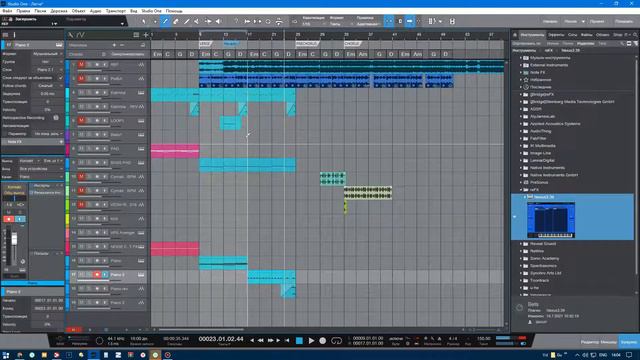This screenshot has height=360, width=640.
Task: Open the Песня menu
Action: coord(40,11)
